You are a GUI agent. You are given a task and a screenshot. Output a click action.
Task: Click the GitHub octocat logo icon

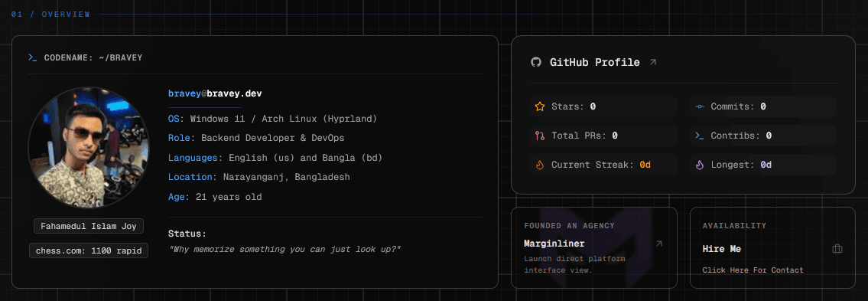pos(535,62)
